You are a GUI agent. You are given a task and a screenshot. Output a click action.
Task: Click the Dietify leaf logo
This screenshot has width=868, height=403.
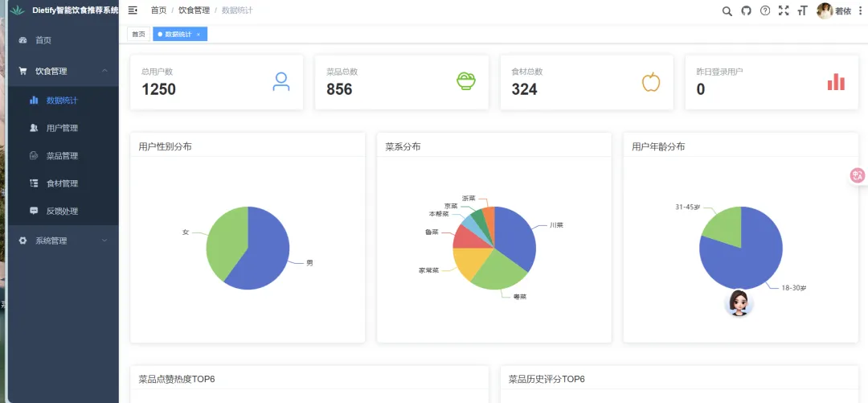pos(18,10)
